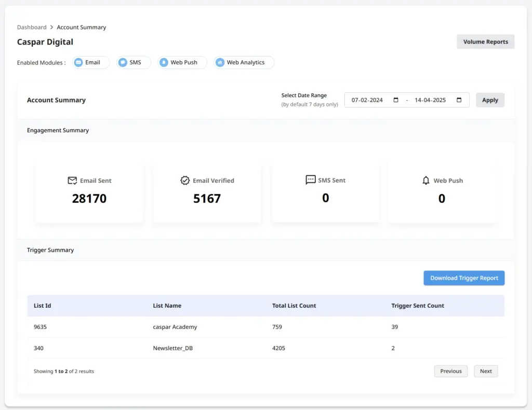532x410 pixels.
Task: Select the SMS module label
Action: (x=135, y=62)
